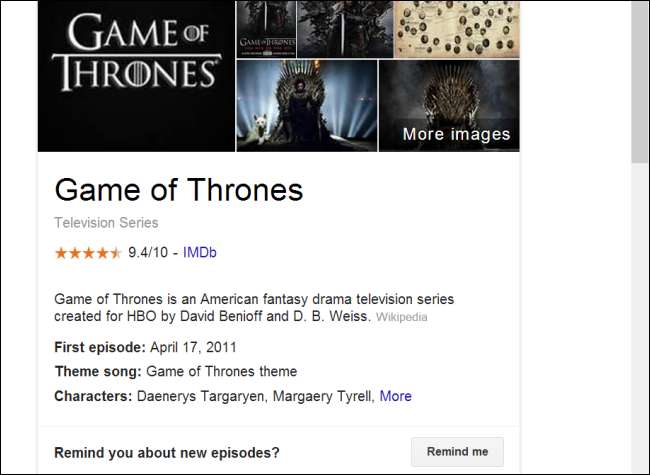Open the IMDb rating link
Image resolution: width=650 pixels, height=475 pixels.
pos(200,253)
